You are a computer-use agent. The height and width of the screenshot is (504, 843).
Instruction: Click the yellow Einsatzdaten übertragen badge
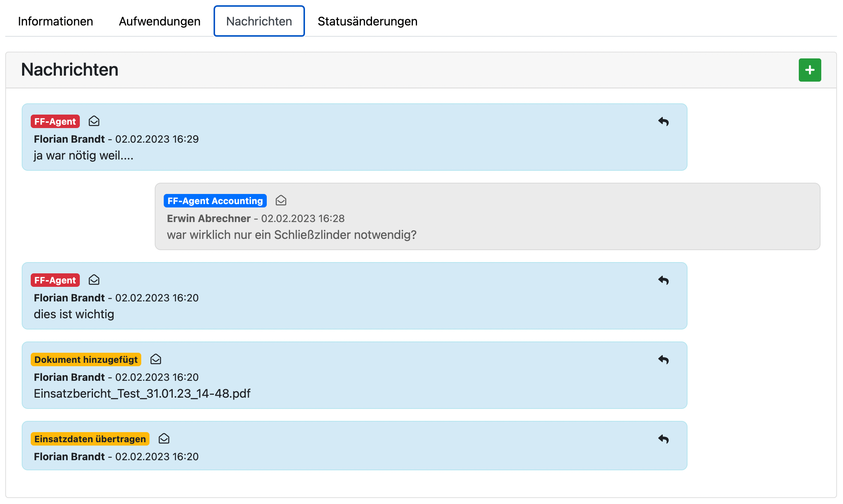(90, 439)
